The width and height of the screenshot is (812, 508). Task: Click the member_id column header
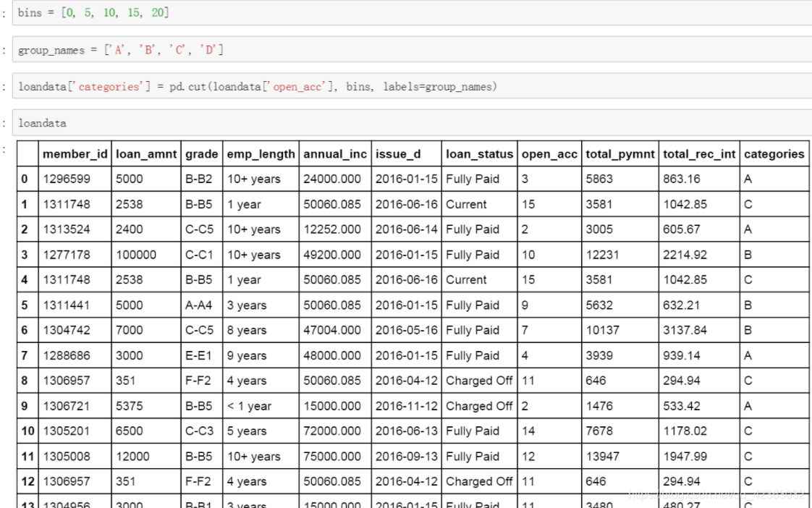point(75,154)
